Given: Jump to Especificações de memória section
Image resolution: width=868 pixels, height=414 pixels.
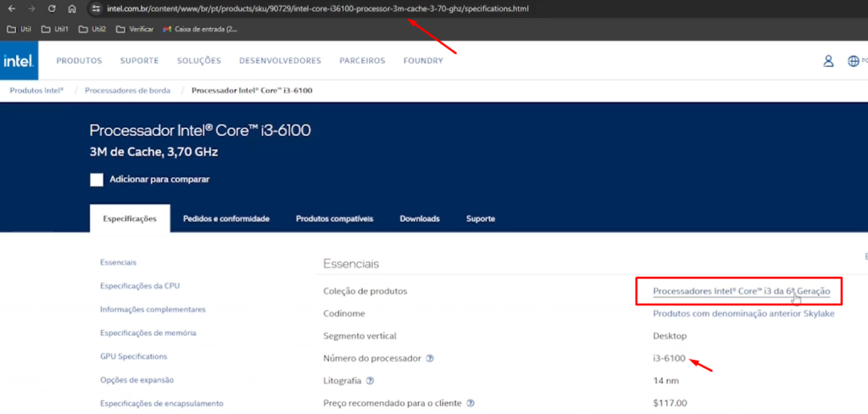Looking at the screenshot, I should point(147,333).
